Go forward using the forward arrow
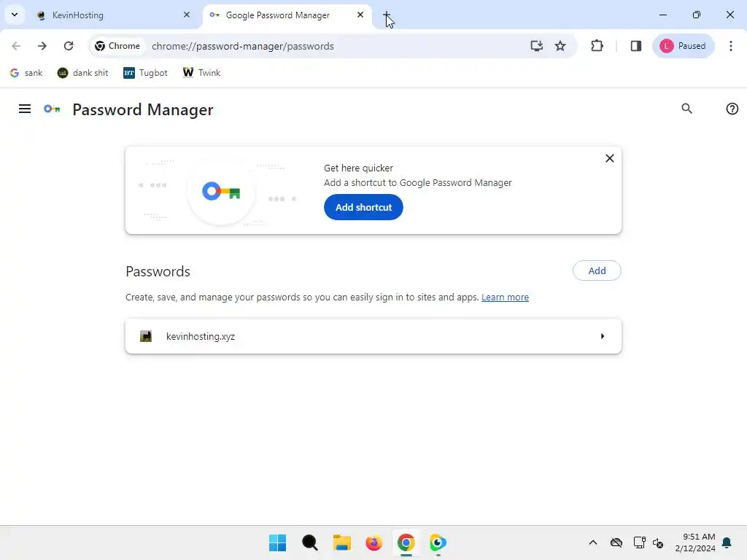Viewport: 747px width, 560px height. point(42,46)
